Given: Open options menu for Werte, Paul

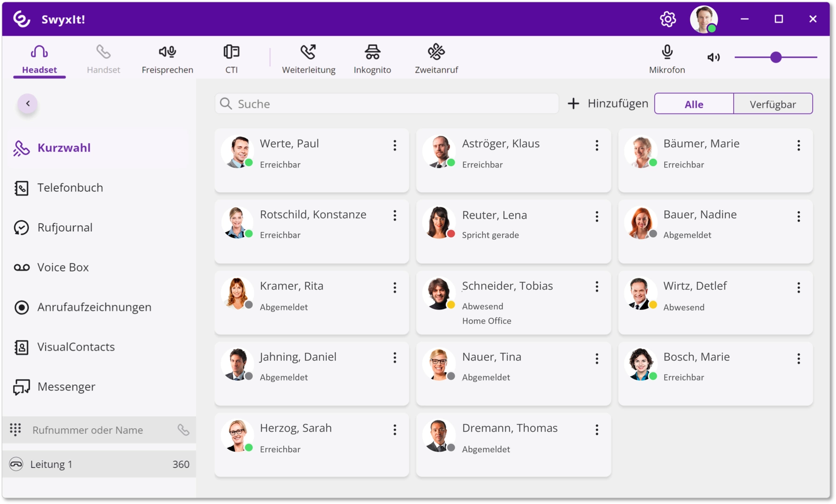Looking at the screenshot, I should (395, 146).
